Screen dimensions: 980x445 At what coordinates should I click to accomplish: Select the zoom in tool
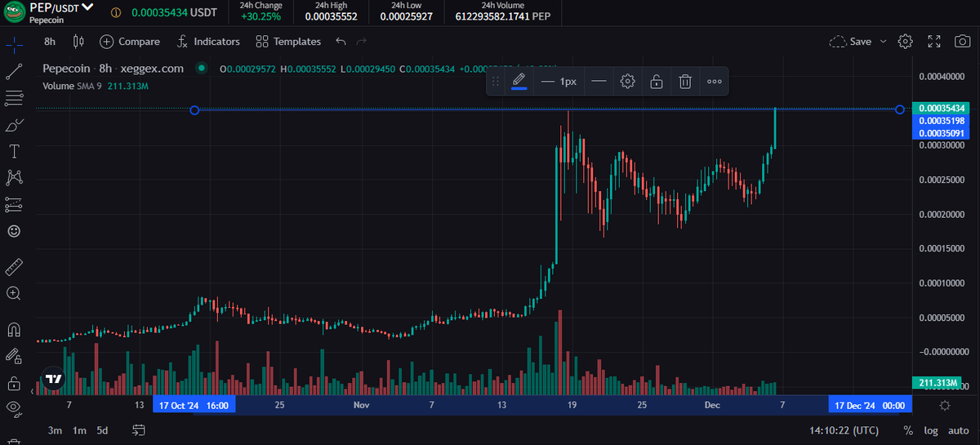14,292
